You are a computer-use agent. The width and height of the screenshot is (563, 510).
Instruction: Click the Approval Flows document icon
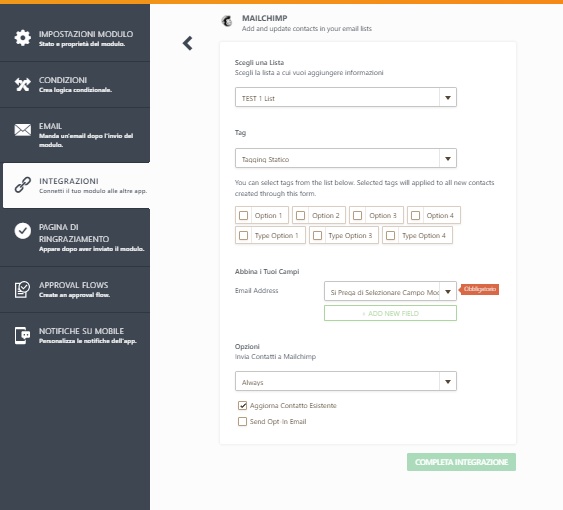(x=22, y=289)
